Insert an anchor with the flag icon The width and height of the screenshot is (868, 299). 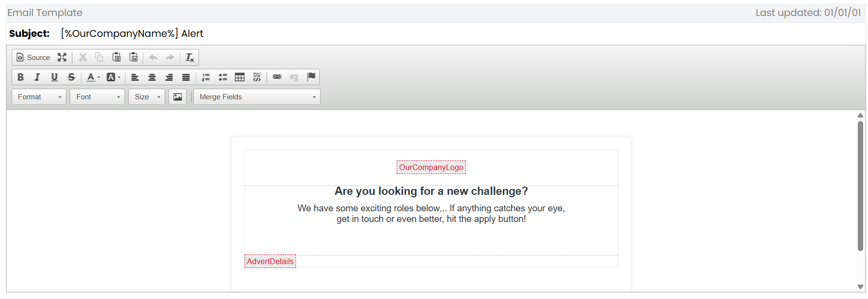[311, 77]
